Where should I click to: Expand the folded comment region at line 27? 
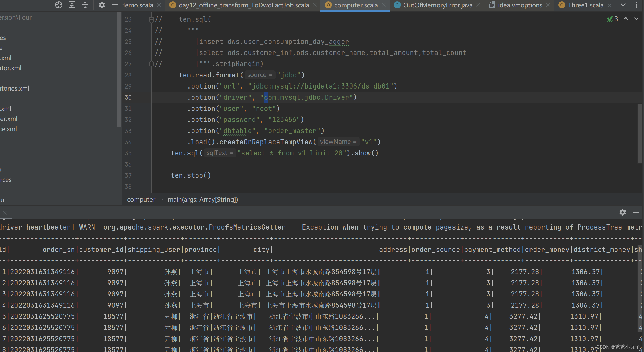click(151, 64)
